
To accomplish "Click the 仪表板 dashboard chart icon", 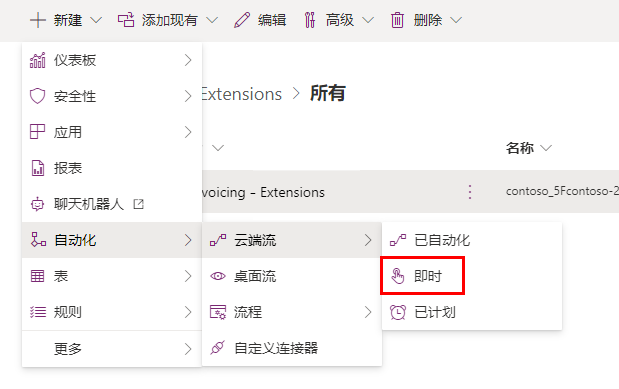I will click(x=38, y=60).
